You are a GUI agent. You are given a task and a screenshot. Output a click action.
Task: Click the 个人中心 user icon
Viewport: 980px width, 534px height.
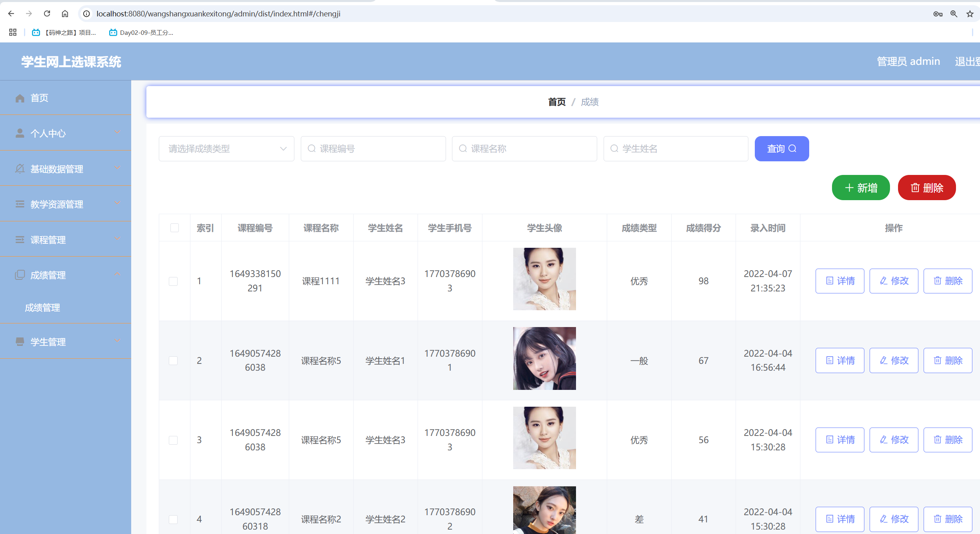pyautogui.click(x=20, y=133)
